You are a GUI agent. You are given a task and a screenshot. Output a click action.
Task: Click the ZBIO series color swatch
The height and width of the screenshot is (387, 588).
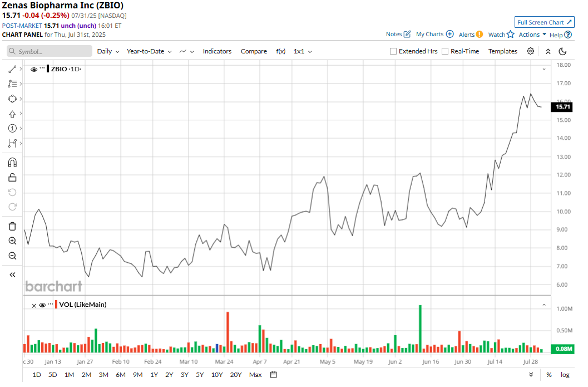point(48,68)
